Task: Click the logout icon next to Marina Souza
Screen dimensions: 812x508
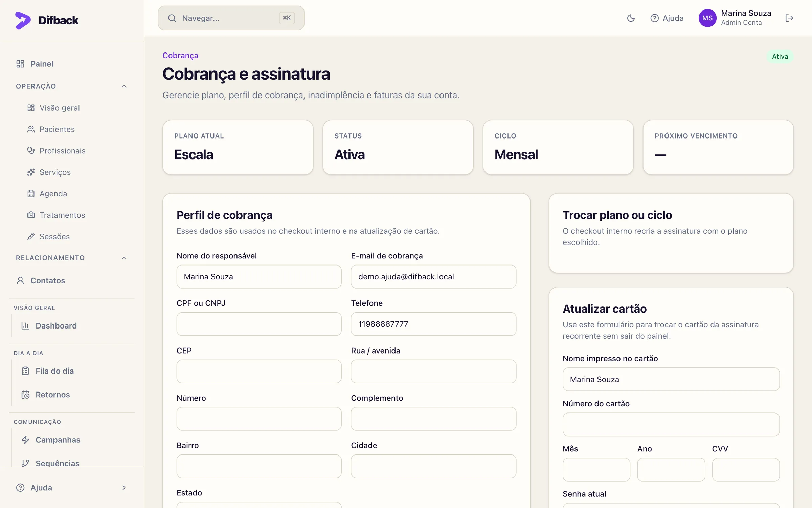Action: click(x=789, y=18)
